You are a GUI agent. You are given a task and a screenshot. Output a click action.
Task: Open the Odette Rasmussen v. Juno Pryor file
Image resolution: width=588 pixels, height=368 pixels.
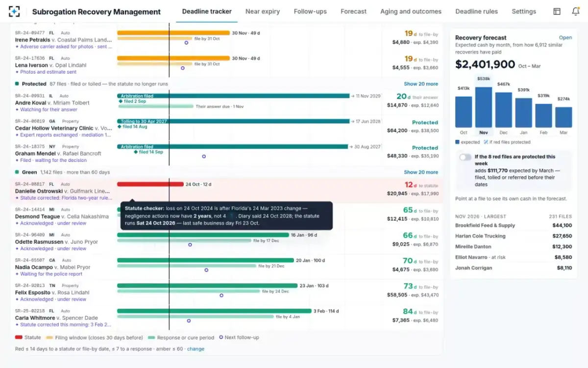[56, 242]
